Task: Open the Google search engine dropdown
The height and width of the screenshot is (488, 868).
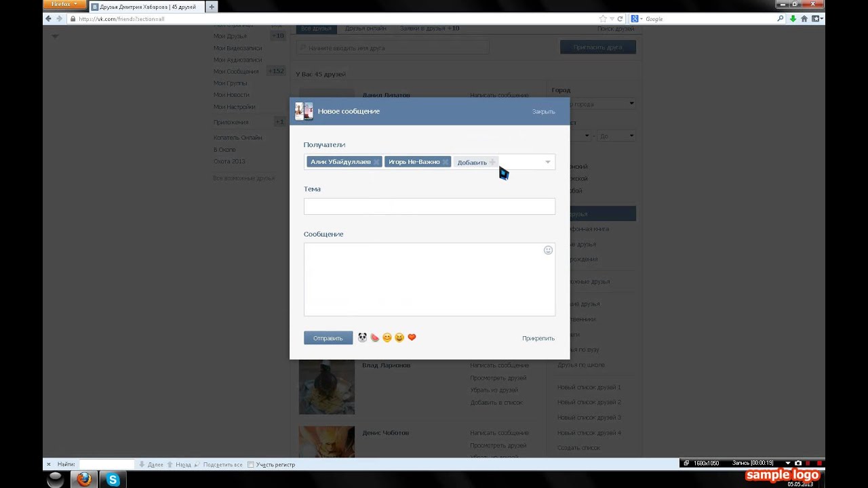Action: [636, 19]
